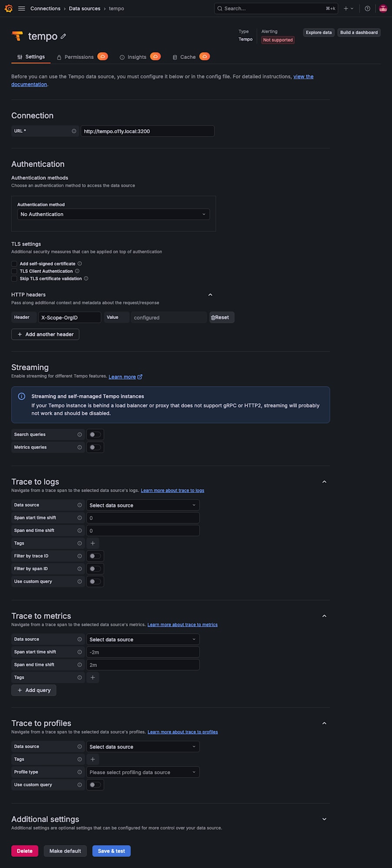Click the Tempo data source logo
The width and height of the screenshot is (392, 868).
tap(17, 36)
